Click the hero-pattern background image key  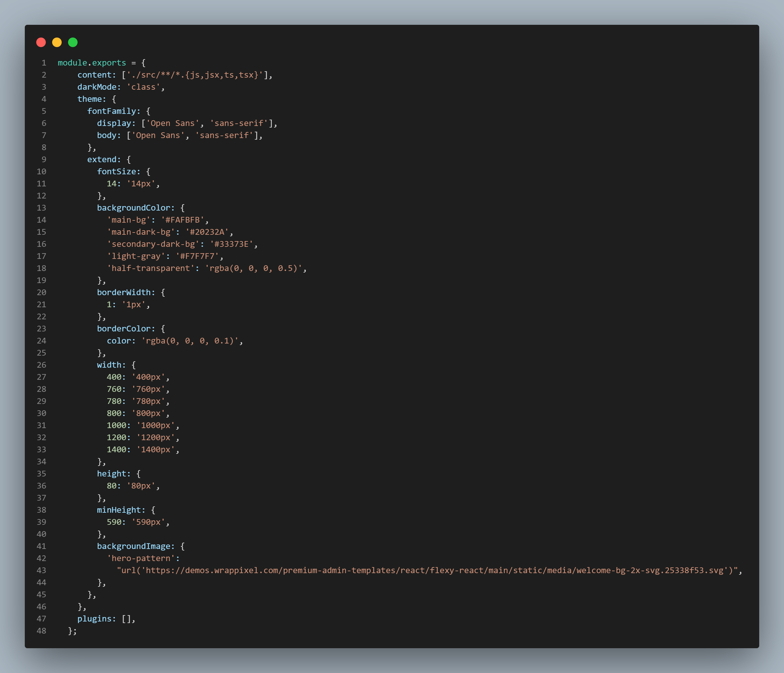pos(142,558)
